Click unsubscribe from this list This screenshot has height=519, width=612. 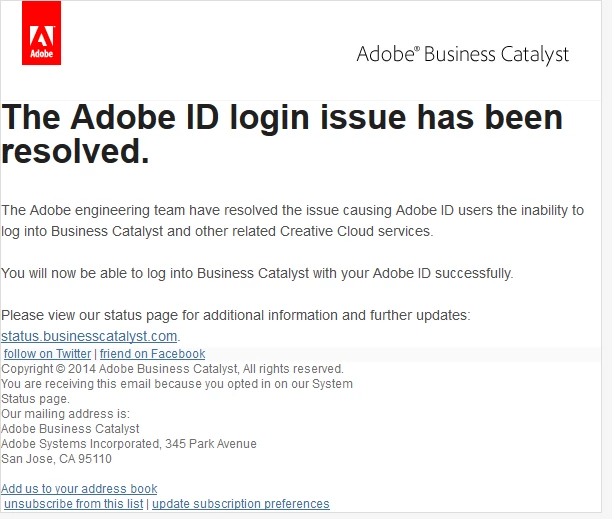click(73, 504)
